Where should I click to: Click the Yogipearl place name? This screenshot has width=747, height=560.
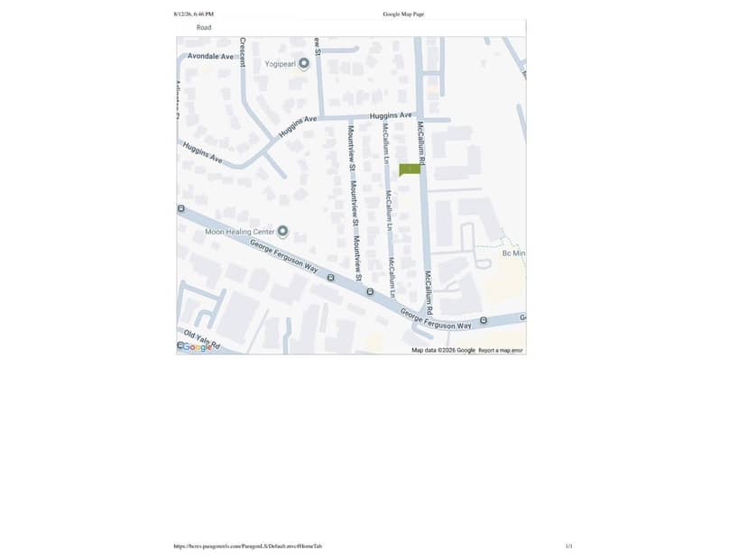tap(280, 64)
